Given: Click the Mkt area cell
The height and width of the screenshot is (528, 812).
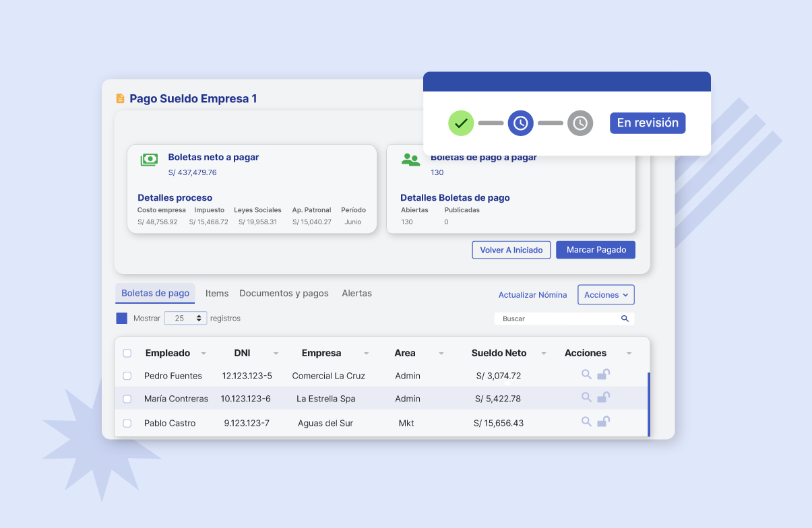Looking at the screenshot, I should (406, 423).
